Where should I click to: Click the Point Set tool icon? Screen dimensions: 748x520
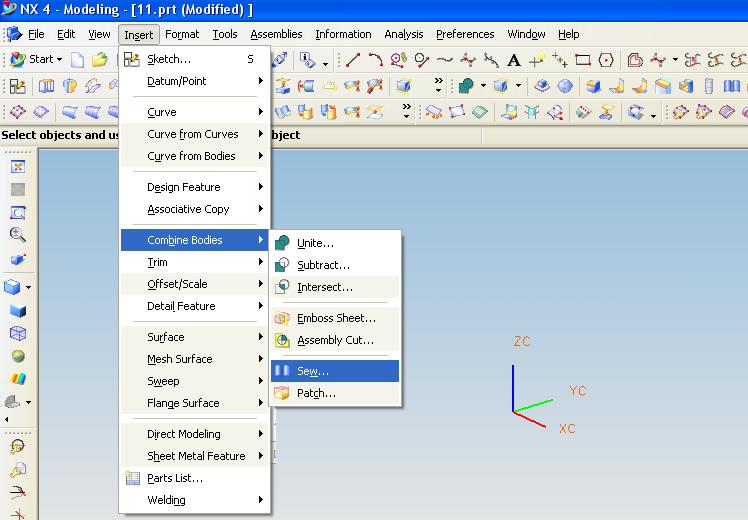pos(560,60)
